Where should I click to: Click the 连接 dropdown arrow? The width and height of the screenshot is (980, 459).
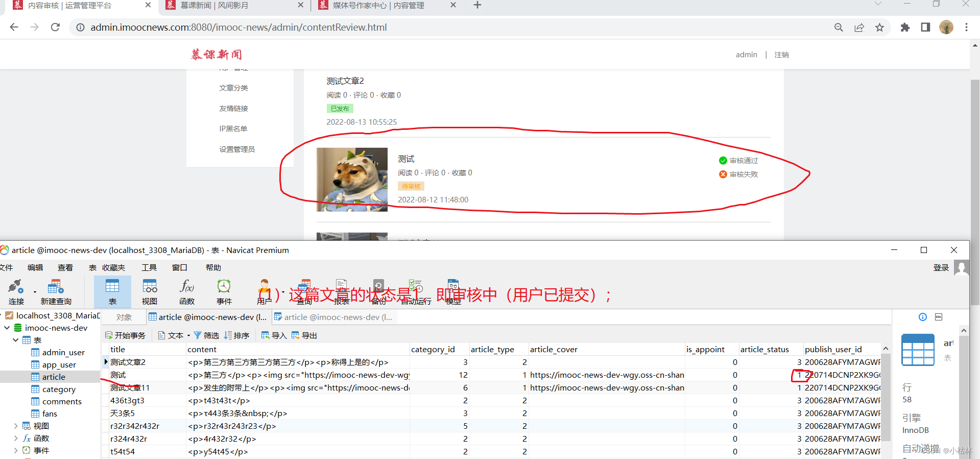tap(35, 292)
